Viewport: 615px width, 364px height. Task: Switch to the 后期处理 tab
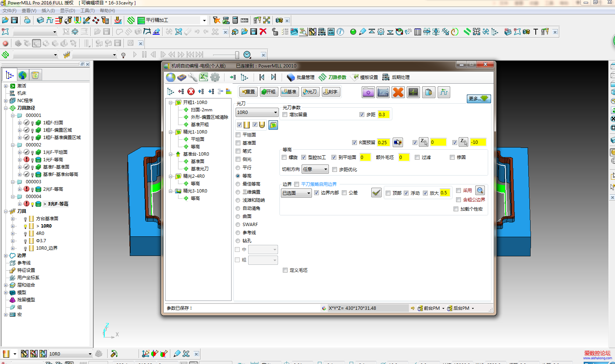[x=396, y=77]
